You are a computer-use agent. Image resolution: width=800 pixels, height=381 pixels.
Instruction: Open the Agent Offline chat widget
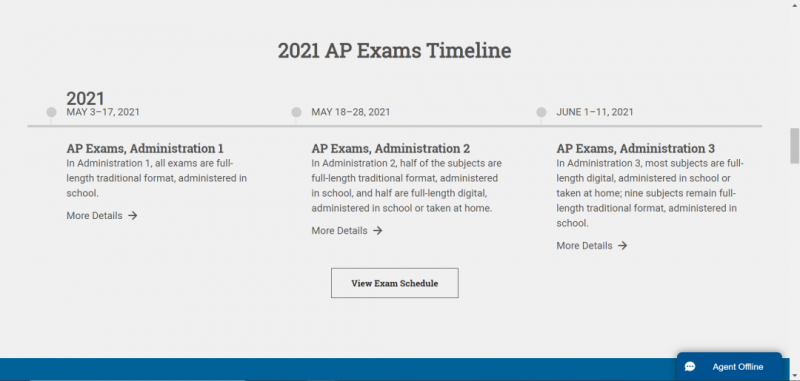click(x=729, y=367)
